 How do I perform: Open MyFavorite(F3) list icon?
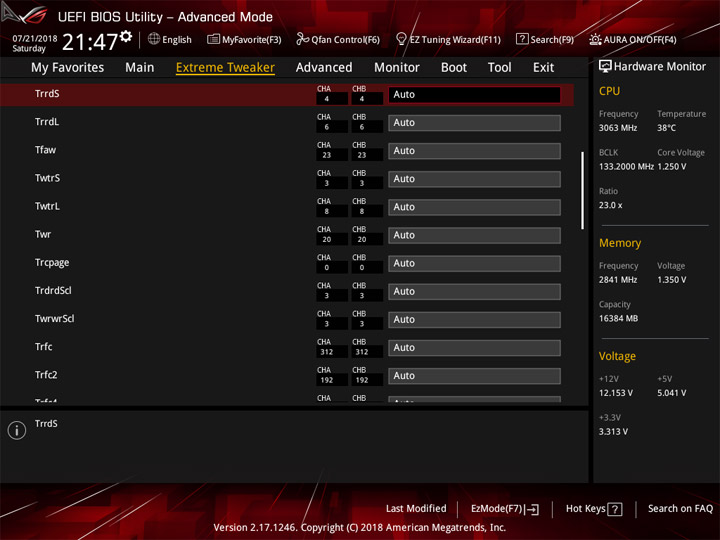coord(213,39)
